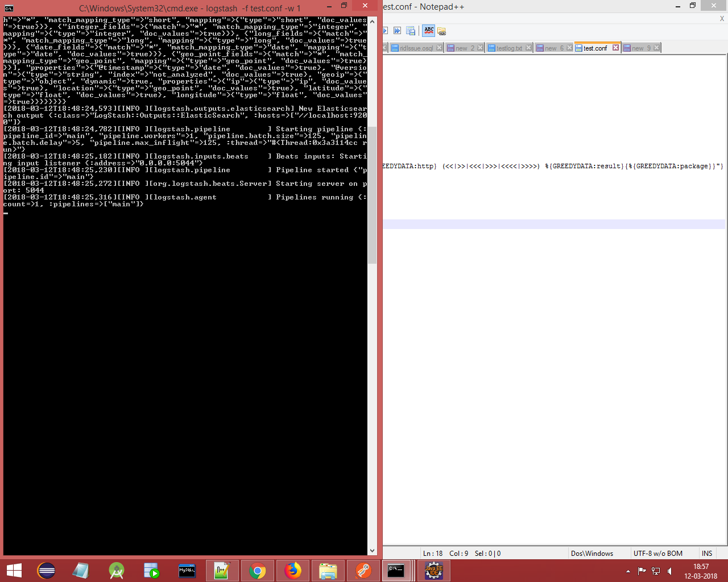Switch to Notepad++ on the taskbar

(x=222, y=571)
